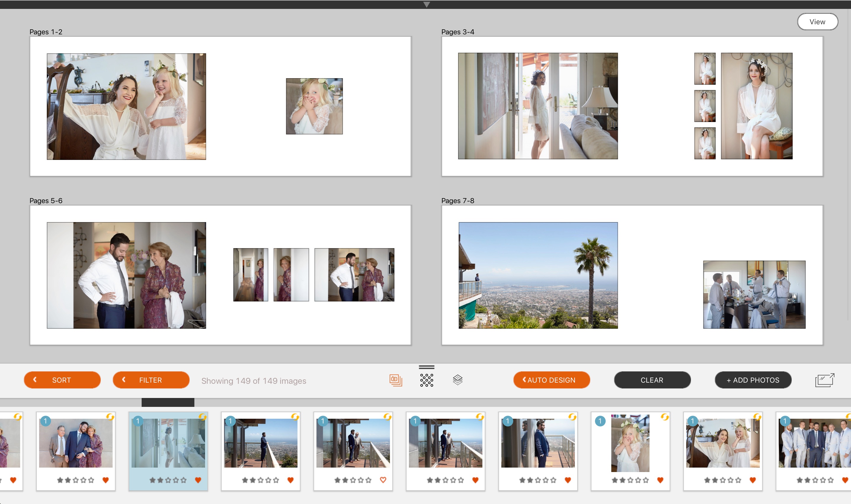Open the SORT options menu
Screen dimensions: 851x504
62,380
